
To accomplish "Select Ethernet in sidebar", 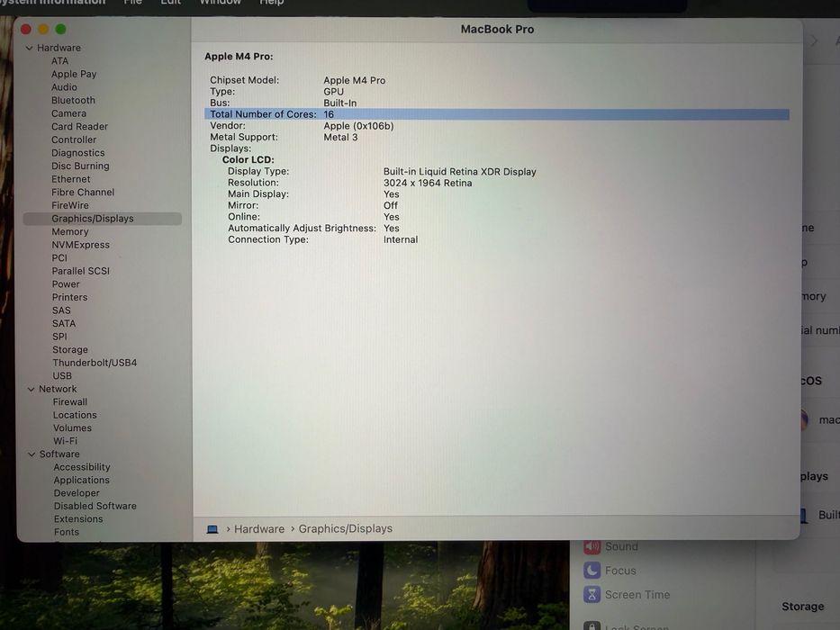I will pos(71,179).
